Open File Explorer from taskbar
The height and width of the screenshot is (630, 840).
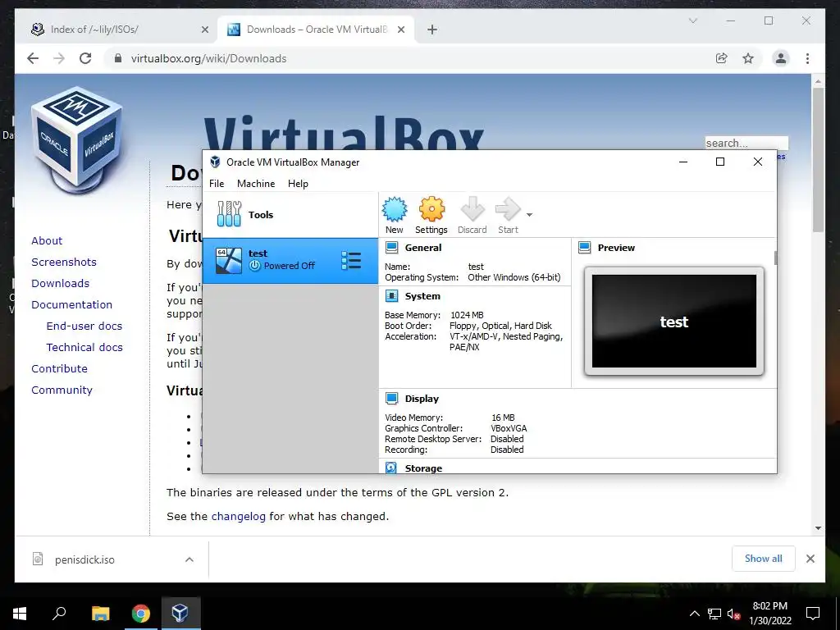pos(100,614)
